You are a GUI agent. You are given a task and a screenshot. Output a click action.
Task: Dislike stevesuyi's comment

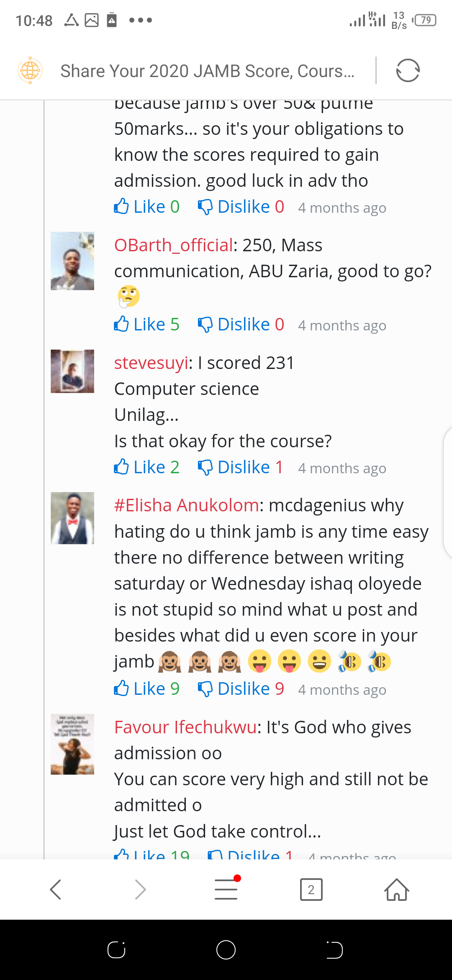coord(241,467)
